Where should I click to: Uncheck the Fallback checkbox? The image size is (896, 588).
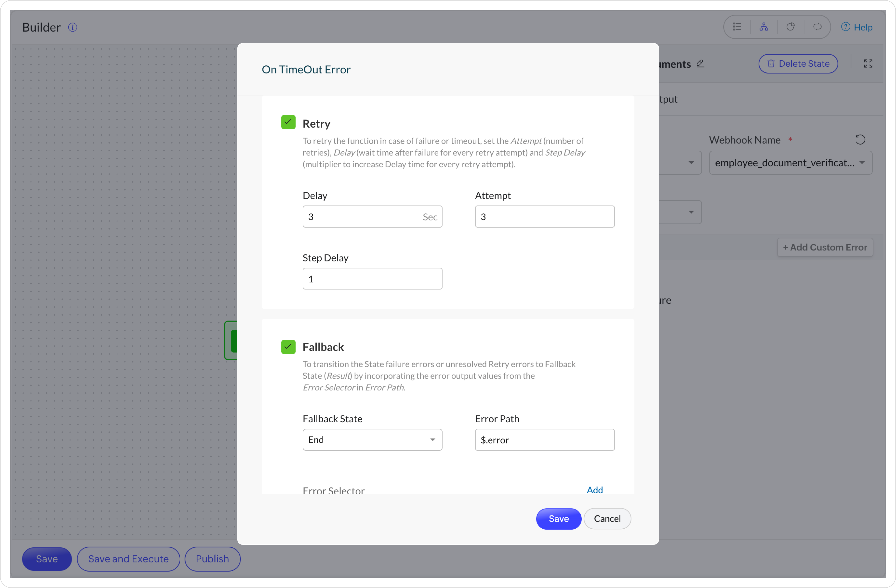coord(288,346)
